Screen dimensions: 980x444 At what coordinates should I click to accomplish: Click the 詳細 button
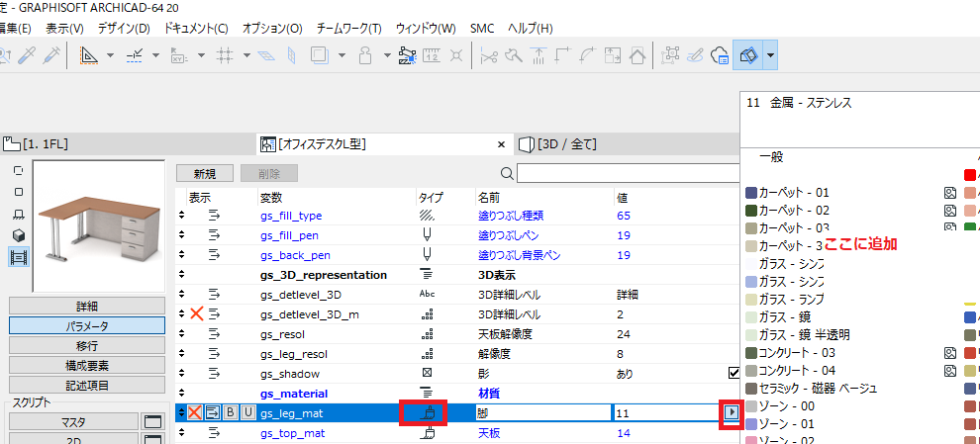[86, 307]
